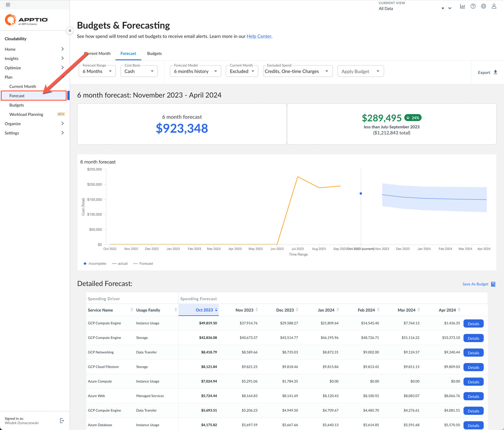This screenshot has width=504, height=430.
Task: Click the sign out icon
Action: coord(62,421)
